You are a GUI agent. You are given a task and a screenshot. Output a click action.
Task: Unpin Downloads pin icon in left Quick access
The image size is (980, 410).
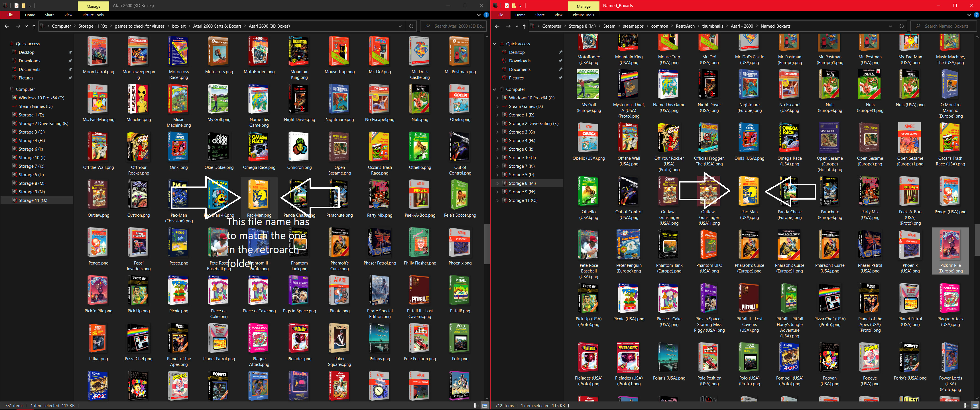coord(70,61)
